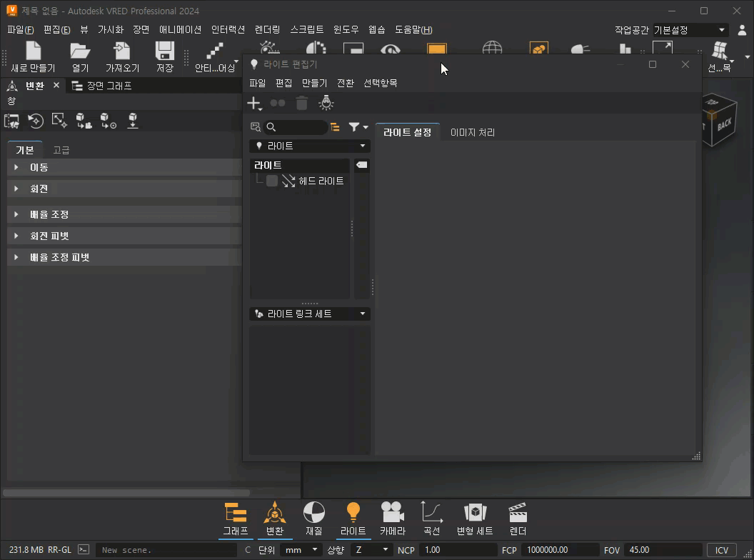Click the terminal icon in the status bar
This screenshot has height=560, width=754.
pyautogui.click(x=84, y=549)
